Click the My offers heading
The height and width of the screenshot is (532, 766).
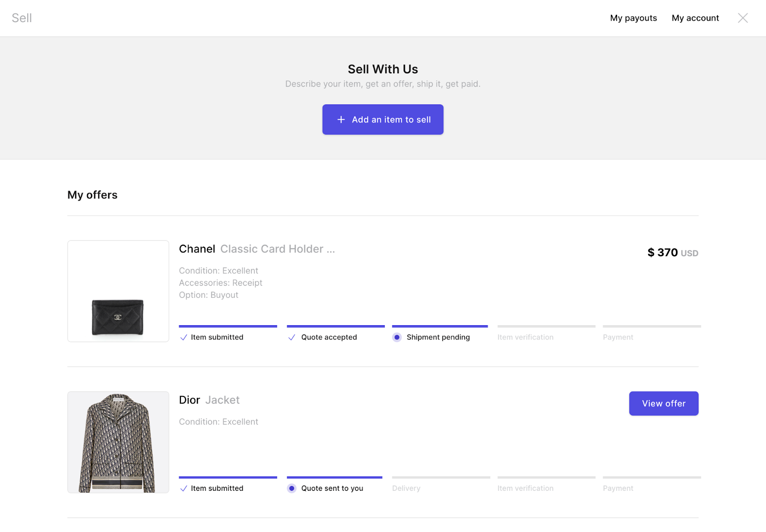(x=92, y=195)
